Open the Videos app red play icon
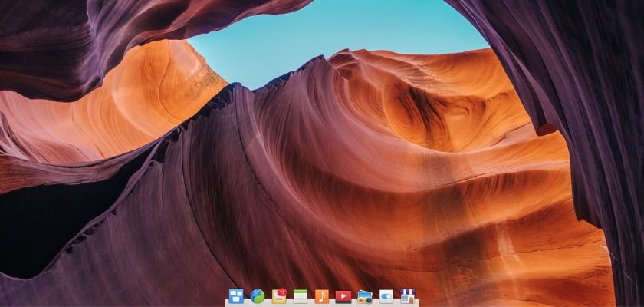Screen dimensions: 644x307 [343, 297]
